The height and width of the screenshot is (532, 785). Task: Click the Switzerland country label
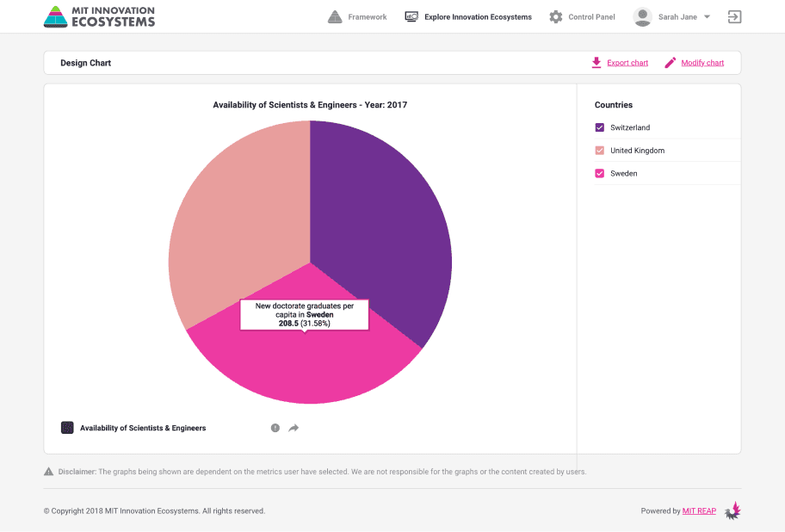coord(630,127)
